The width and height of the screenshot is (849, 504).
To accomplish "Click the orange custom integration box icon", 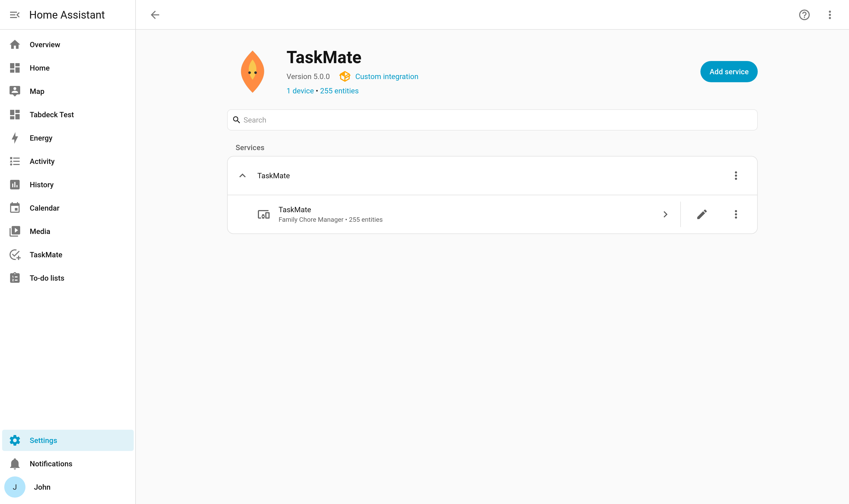I will [344, 76].
